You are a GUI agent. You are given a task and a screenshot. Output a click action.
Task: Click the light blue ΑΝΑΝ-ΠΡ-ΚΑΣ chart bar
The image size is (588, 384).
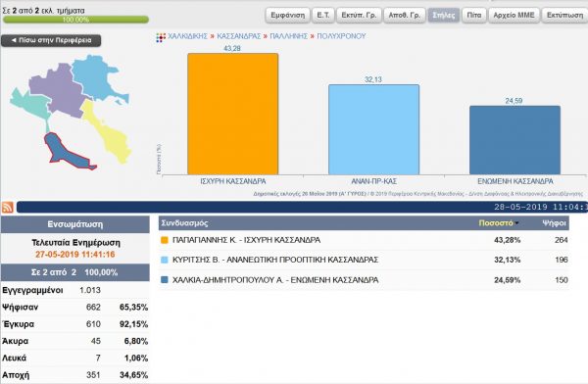374,129
